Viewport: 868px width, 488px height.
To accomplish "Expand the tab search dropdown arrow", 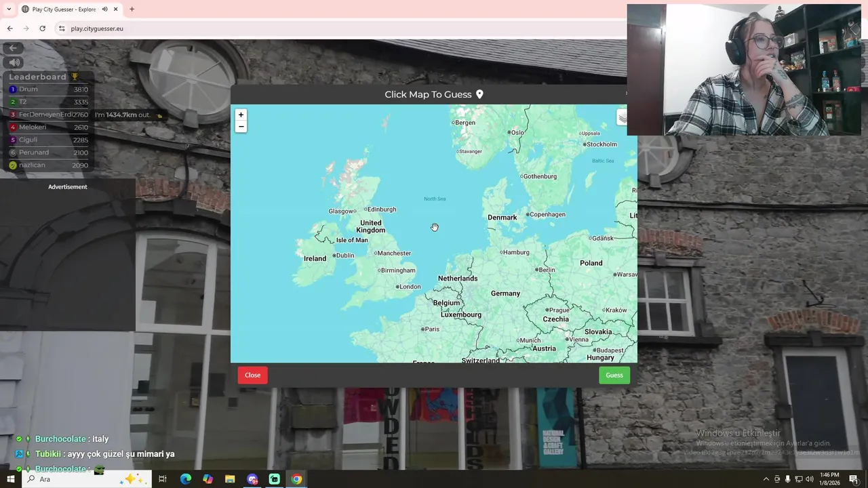I will pyautogui.click(x=9, y=9).
